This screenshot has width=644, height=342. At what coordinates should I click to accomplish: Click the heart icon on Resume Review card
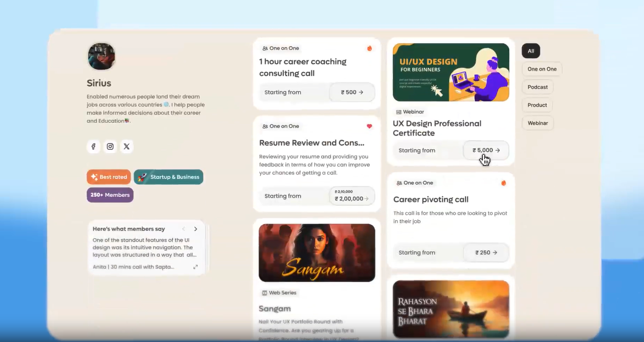369,126
